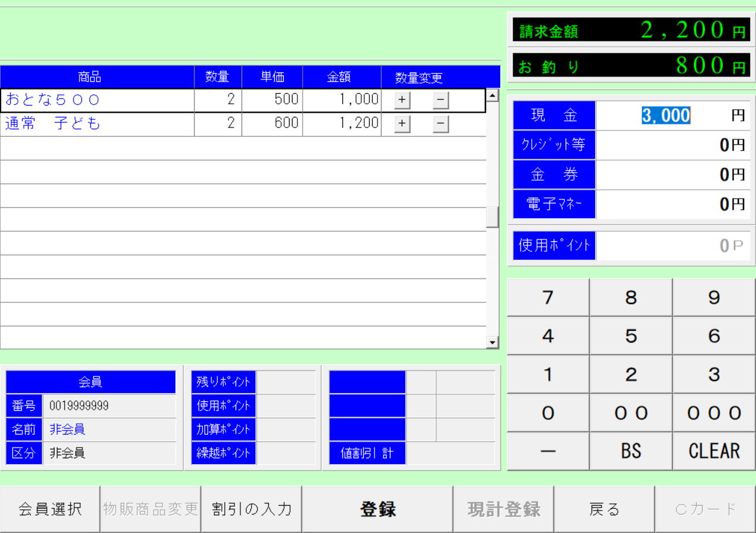Tap keypad number 8

(x=631, y=298)
